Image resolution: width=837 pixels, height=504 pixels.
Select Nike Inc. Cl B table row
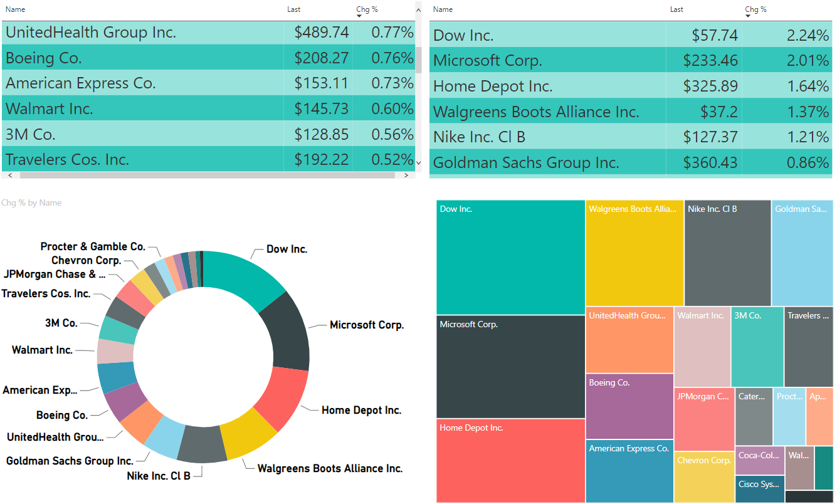coord(631,137)
